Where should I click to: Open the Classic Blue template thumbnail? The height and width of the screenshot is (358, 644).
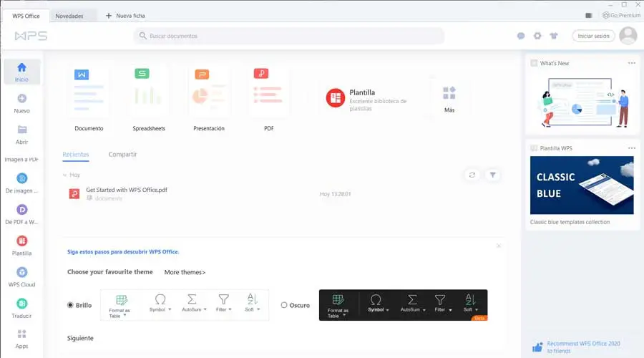(x=582, y=185)
